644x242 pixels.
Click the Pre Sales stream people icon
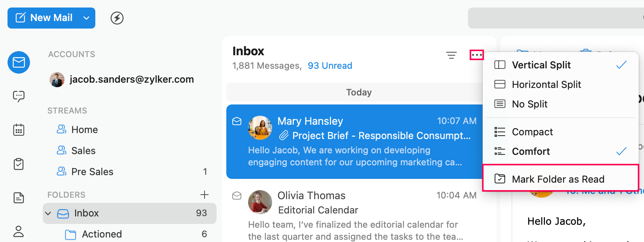click(x=62, y=171)
